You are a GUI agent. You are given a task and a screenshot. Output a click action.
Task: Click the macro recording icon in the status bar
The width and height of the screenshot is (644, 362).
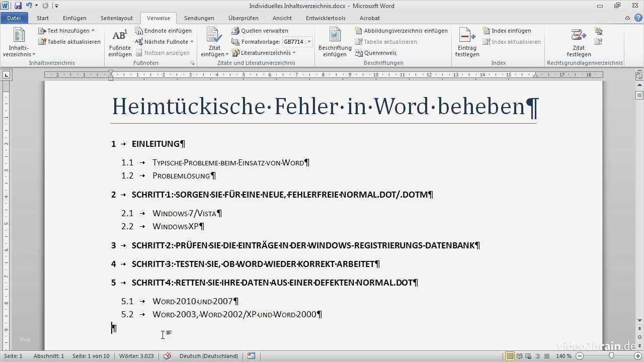pyautogui.click(x=251, y=356)
